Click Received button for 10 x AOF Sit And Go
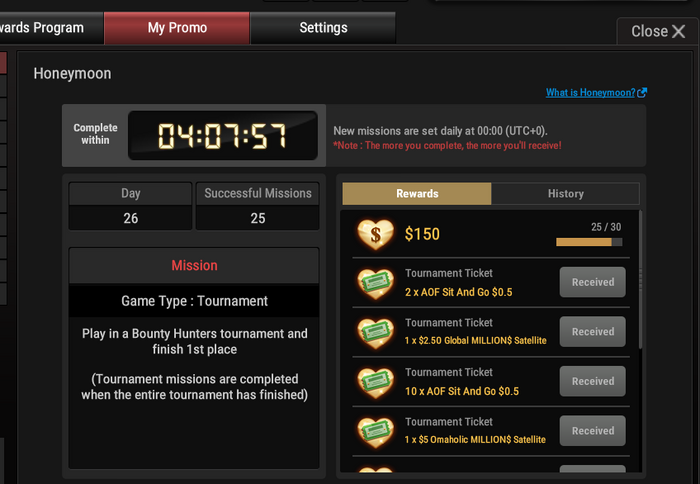700x484 pixels. (x=593, y=381)
